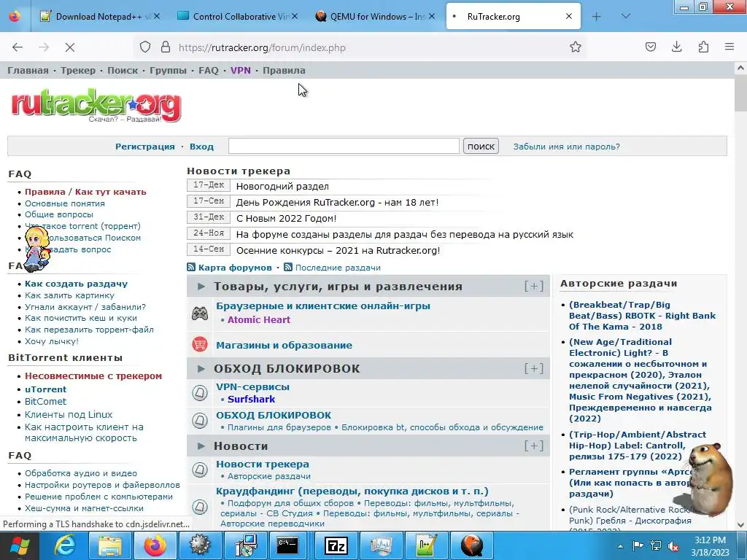Open the Windows Start menu
Viewport: 747px width, 560px height.
(x=19, y=546)
